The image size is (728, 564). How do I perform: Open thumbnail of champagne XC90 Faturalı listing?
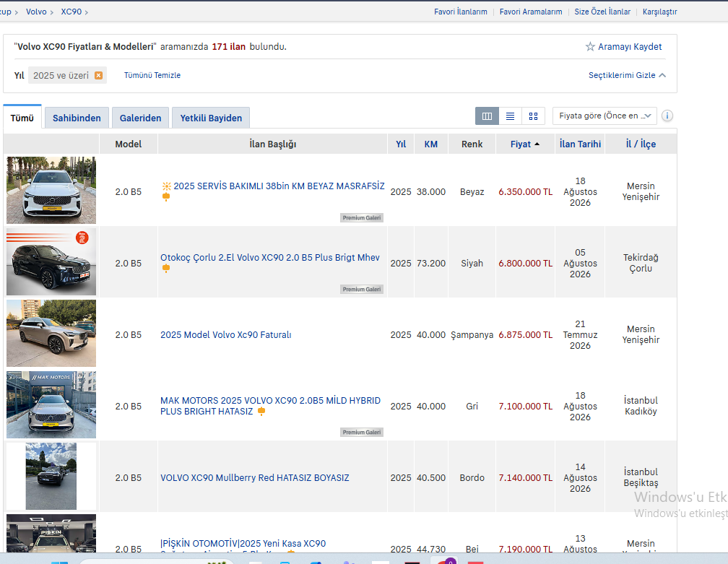(51, 334)
